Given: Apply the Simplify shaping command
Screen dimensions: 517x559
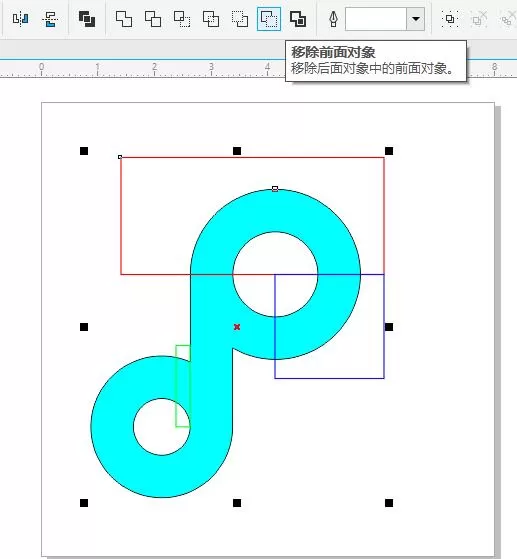Looking at the screenshot, I should [211, 19].
